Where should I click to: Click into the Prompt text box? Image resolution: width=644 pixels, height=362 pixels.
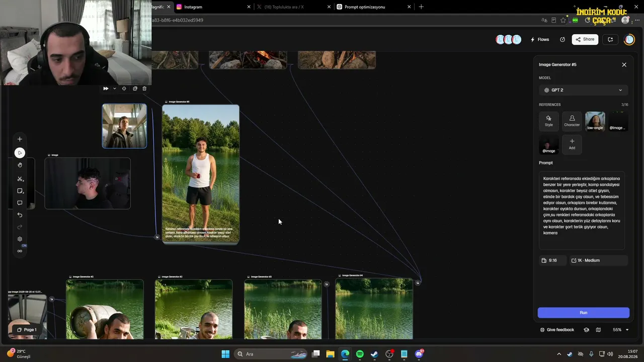coord(582,211)
